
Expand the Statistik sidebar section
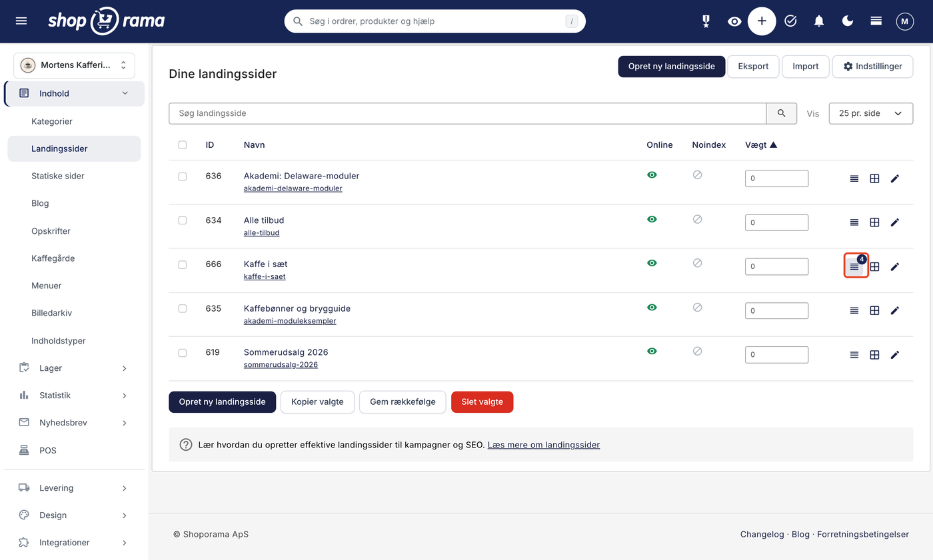[x=74, y=396]
